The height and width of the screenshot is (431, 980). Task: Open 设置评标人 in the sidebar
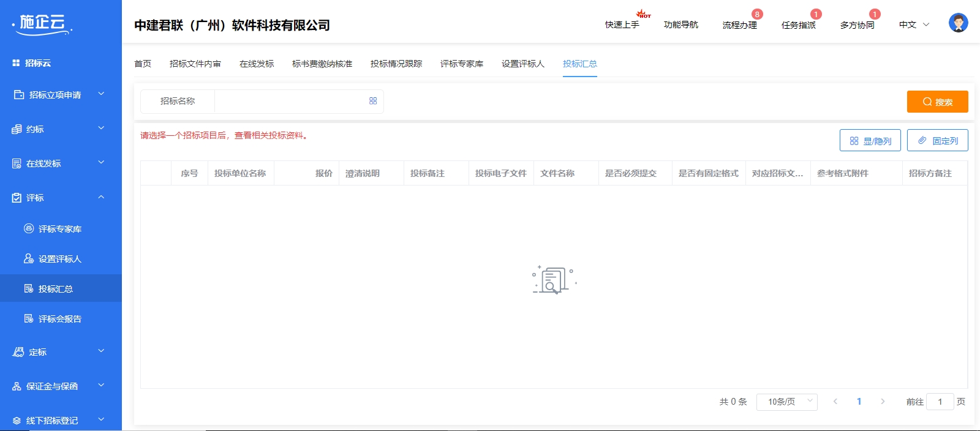[59, 259]
